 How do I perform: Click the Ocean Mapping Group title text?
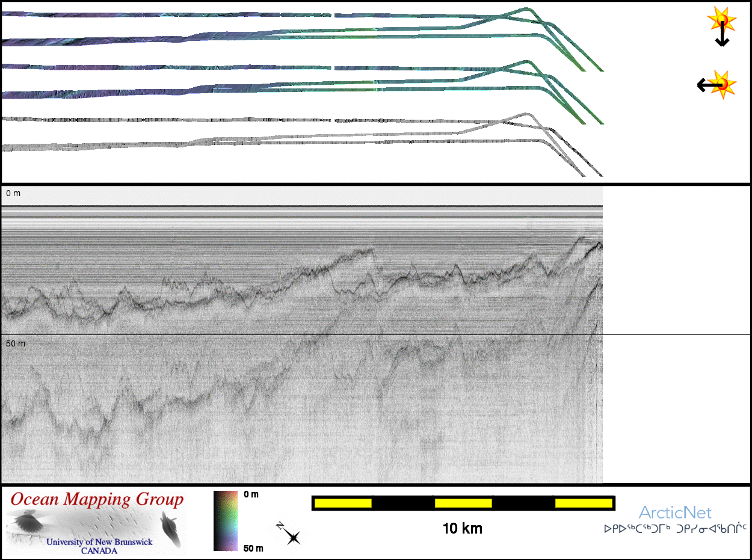pos(97,500)
